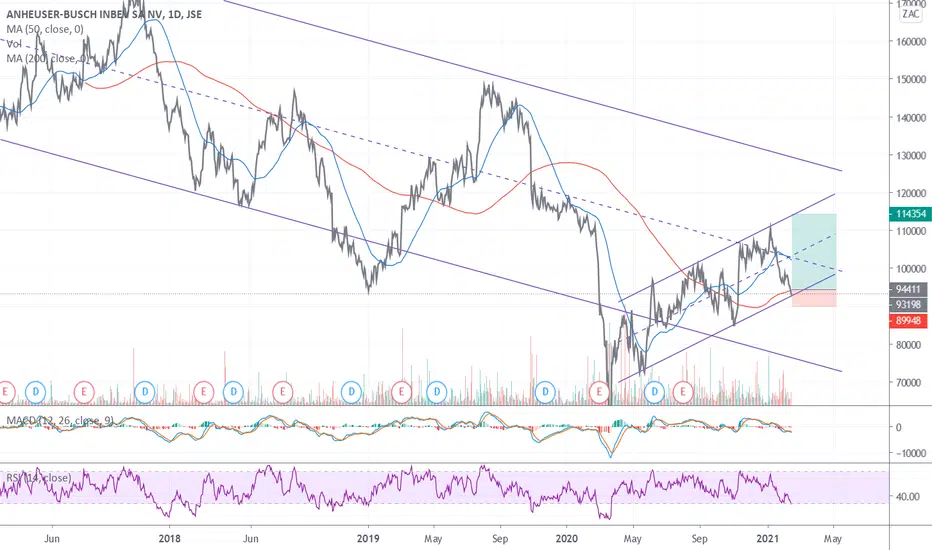Click the MACD -10000 scale label
The height and width of the screenshot is (550, 932).
[909, 453]
